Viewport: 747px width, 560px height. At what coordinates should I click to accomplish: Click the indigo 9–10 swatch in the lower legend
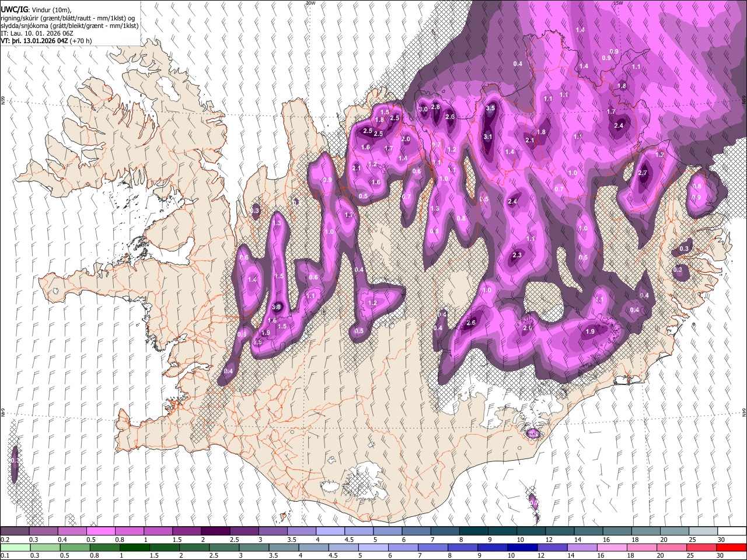[492, 548]
